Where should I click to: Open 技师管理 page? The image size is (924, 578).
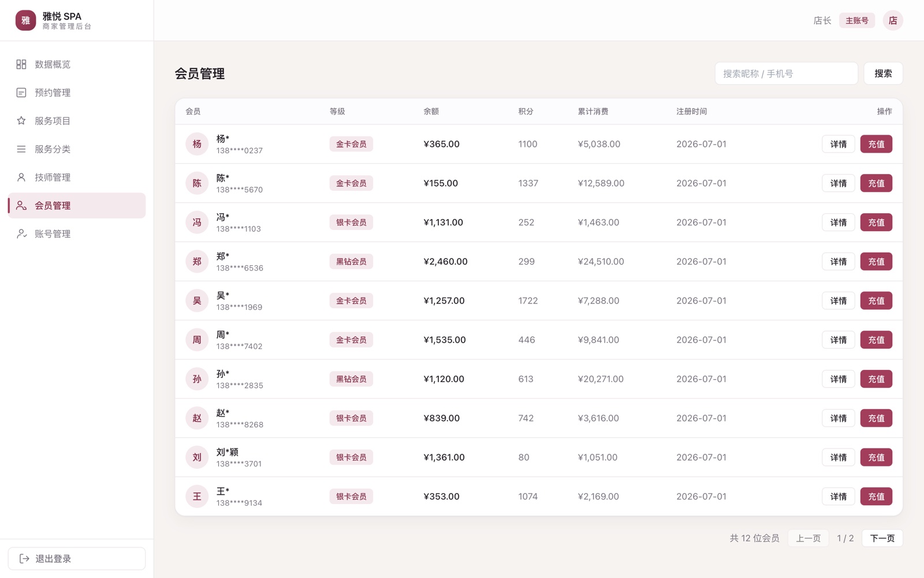pyautogui.click(x=77, y=177)
